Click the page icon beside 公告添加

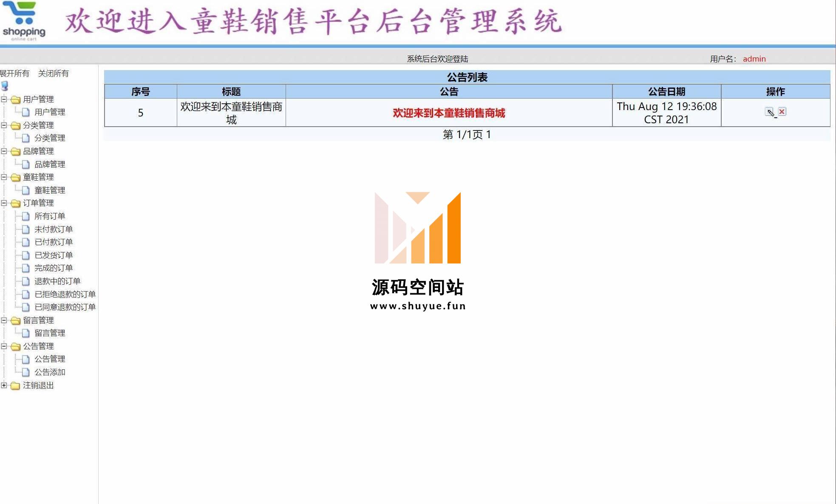[x=26, y=372]
